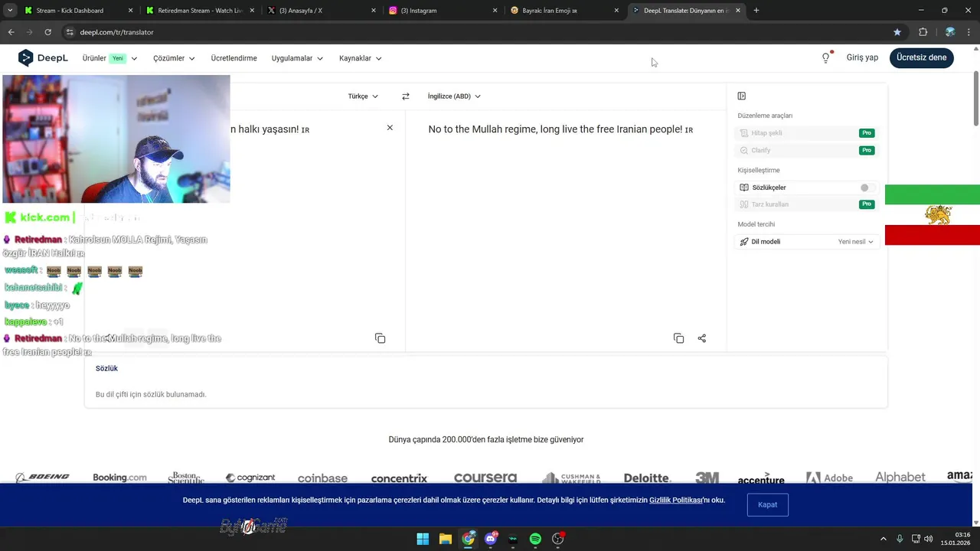Go back to the previous page
The width and height of the screenshot is (980, 551).
coord(11,32)
